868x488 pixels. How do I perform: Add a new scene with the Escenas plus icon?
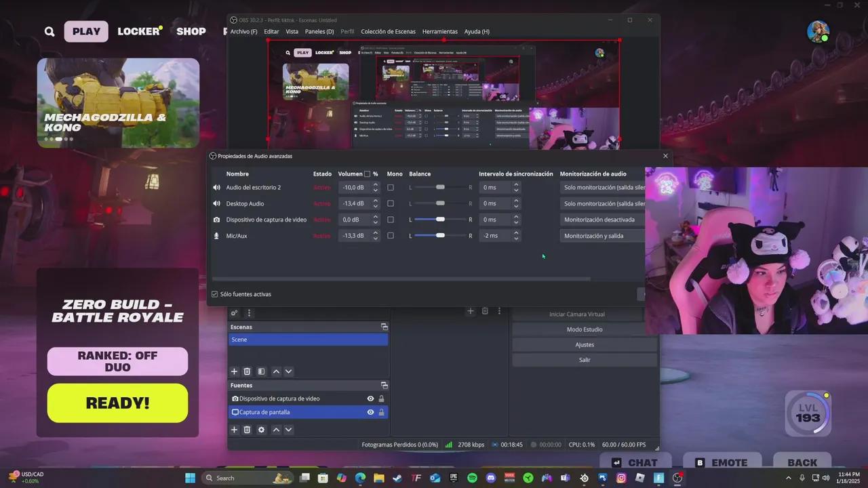click(235, 371)
